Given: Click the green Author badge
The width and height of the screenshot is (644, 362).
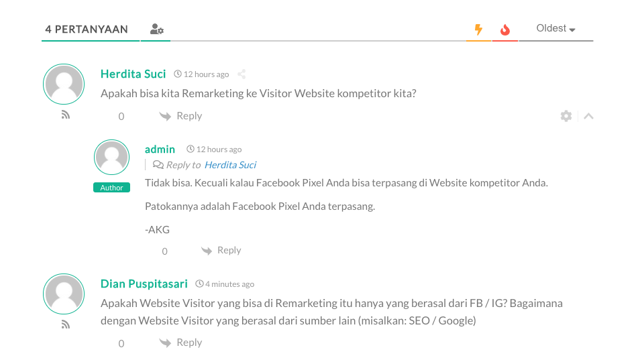Looking at the screenshot, I should pyautogui.click(x=111, y=188).
